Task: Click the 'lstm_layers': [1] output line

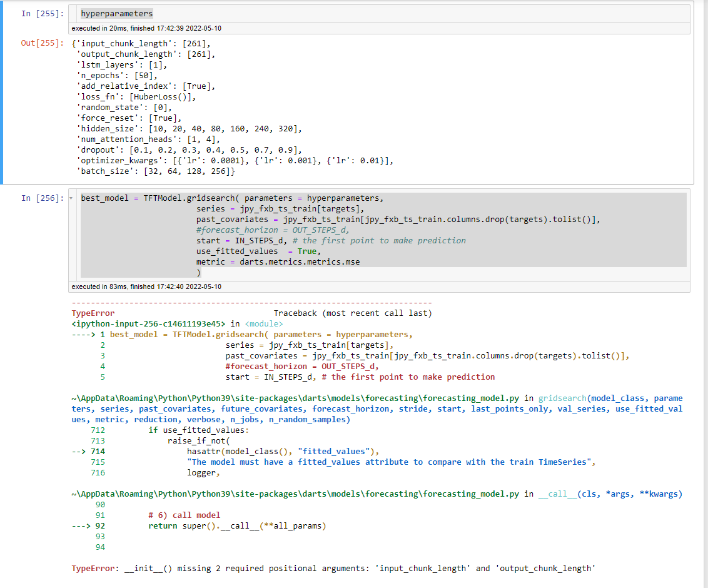Action: pos(121,65)
